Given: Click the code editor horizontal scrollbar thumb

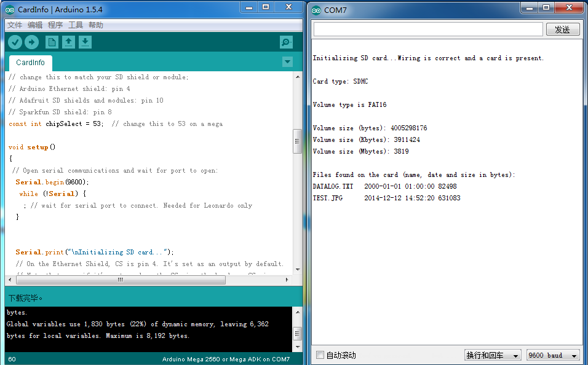Looking at the screenshot, I should pos(121,280).
